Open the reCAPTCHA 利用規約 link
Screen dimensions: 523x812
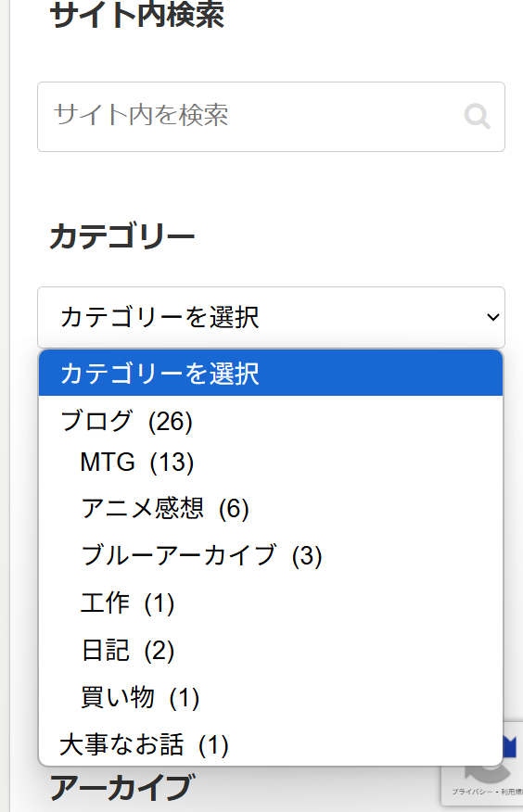pos(512,792)
